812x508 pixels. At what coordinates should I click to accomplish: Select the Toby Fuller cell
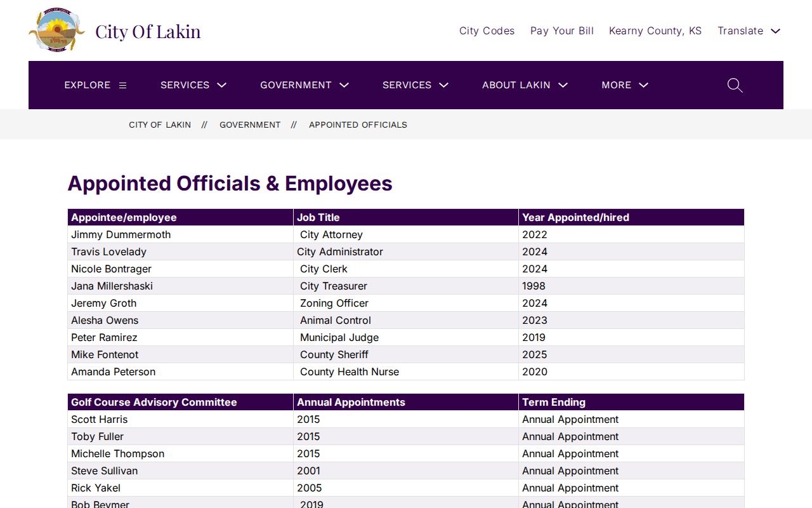coord(180,436)
